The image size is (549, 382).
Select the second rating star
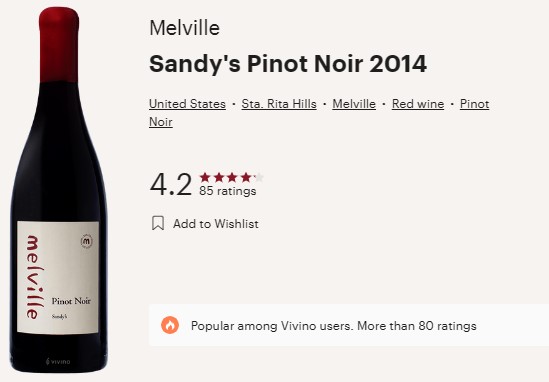point(219,178)
